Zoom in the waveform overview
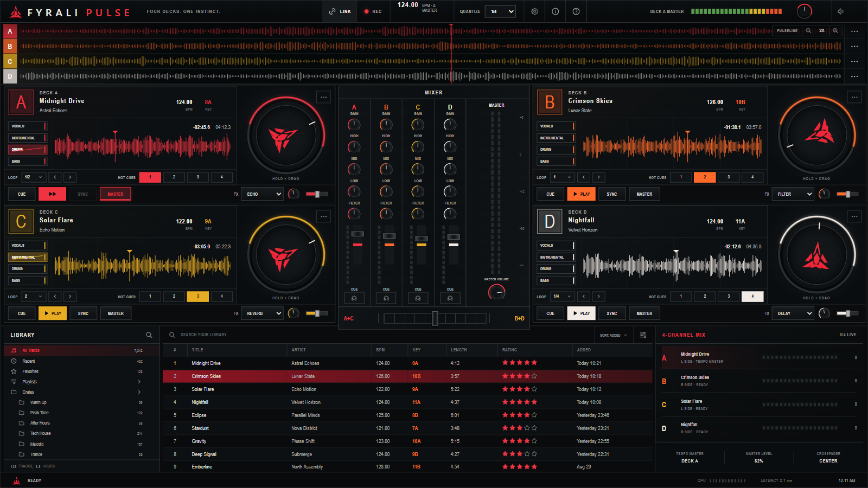The width and height of the screenshot is (868, 488). (x=835, y=31)
